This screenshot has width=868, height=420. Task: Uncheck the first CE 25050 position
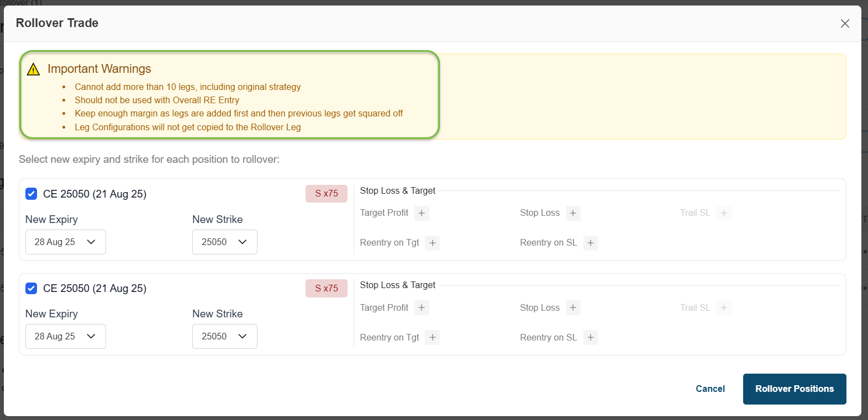coord(31,194)
